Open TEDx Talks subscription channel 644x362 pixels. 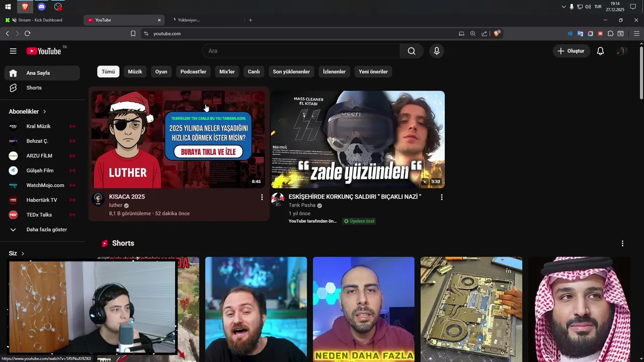coord(42,215)
